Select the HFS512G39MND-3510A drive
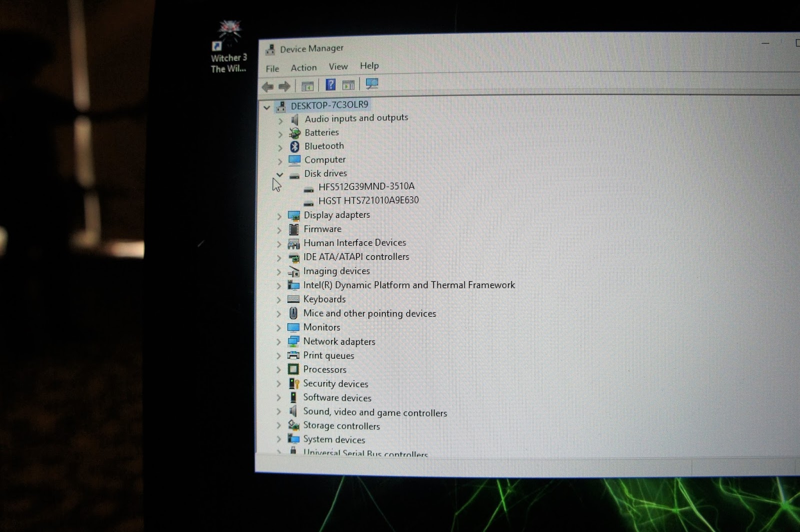The image size is (800, 532). click(x=366, y=186)
